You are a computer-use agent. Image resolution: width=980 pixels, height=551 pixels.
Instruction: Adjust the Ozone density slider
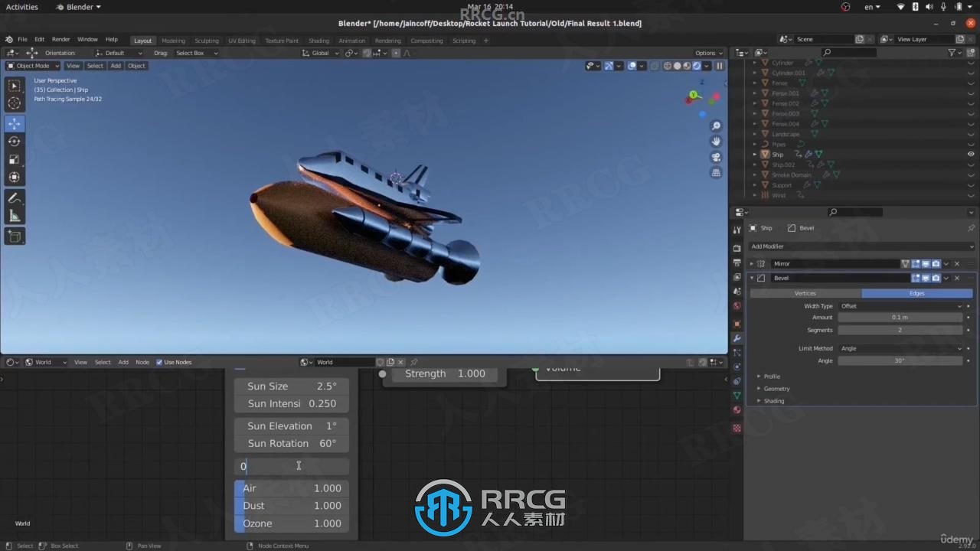[x=292, y=523]
